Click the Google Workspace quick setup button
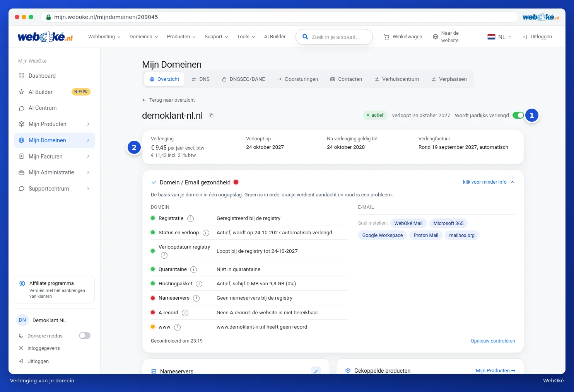Image resolution: width=574 pixels, height=392 pixels. coord(383,235)
